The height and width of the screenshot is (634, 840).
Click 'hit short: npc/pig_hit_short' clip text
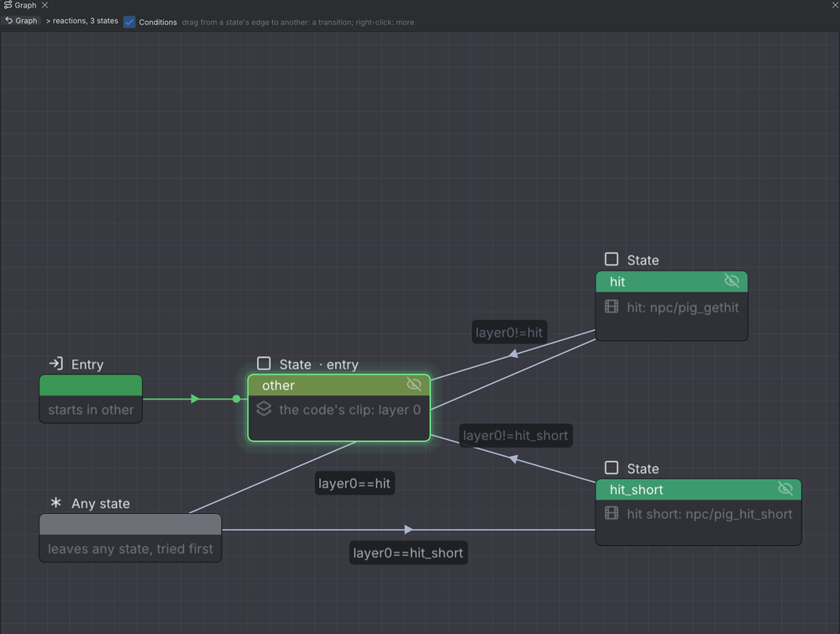710,514
